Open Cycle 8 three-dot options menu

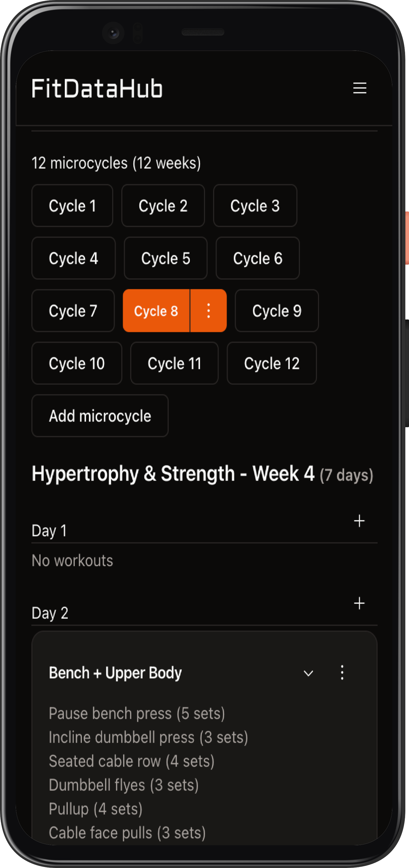(208, 311)
